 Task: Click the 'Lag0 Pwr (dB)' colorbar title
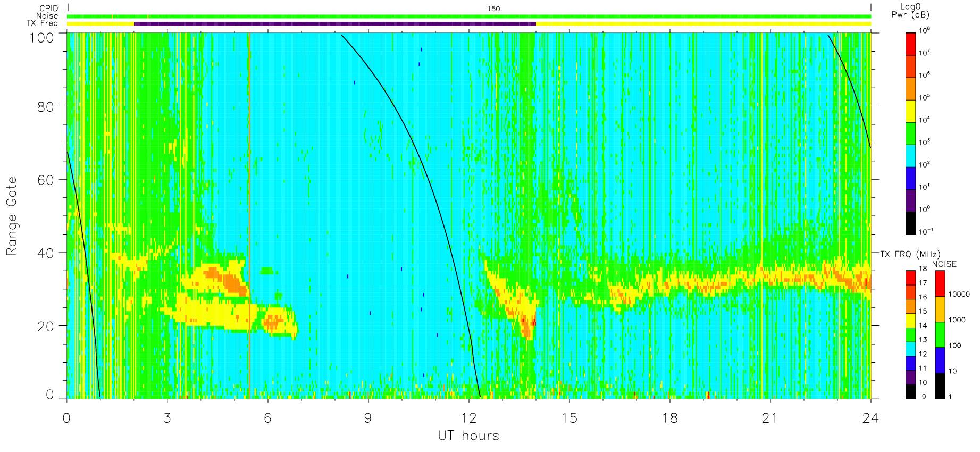[x=910, y=11]
